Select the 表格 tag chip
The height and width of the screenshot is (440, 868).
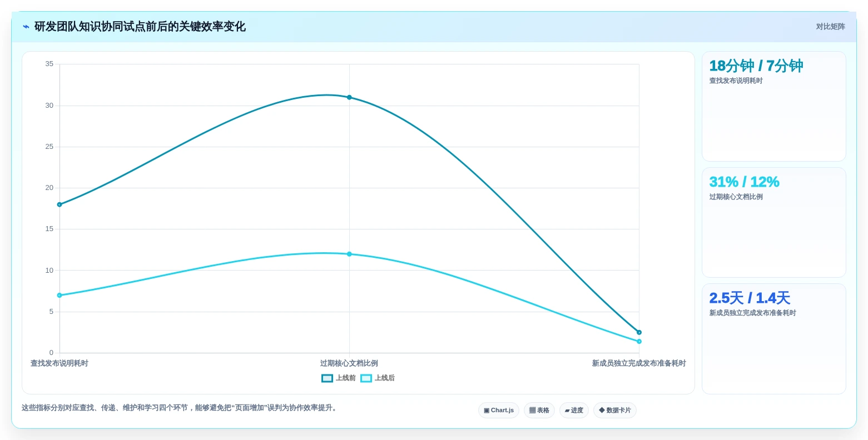539,411
